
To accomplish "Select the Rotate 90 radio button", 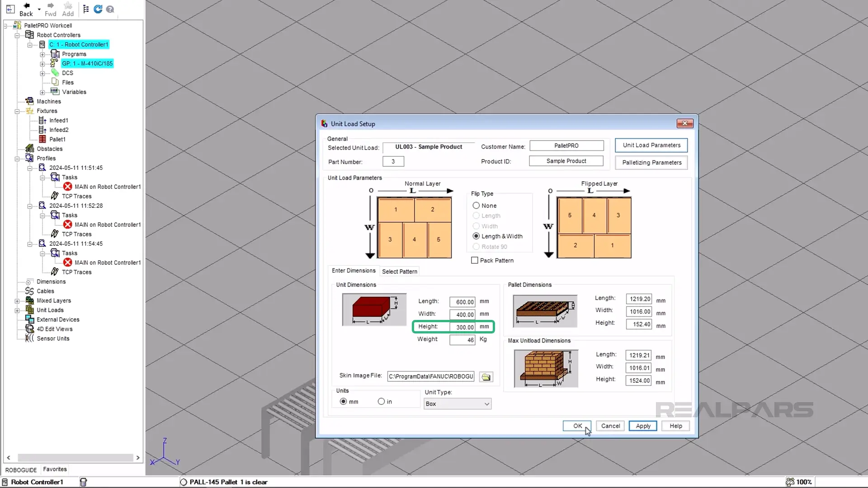I will tap(476, 246).
